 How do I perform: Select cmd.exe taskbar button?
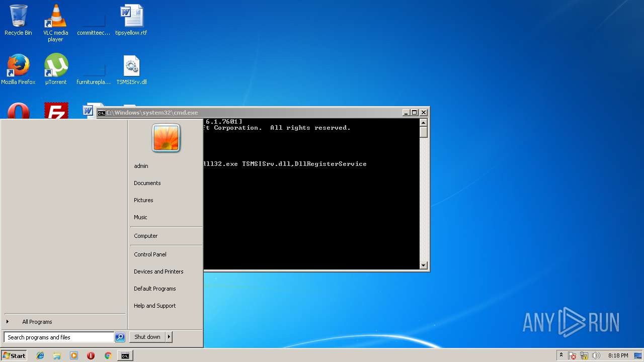pos(125,355)
